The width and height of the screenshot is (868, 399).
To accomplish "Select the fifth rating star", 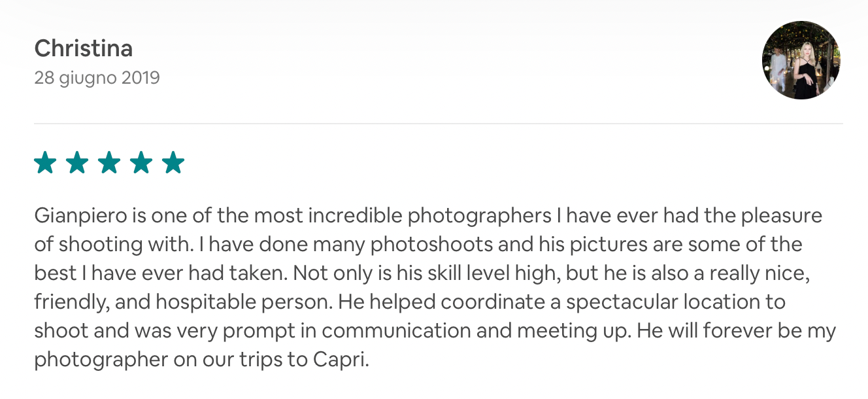I will [173, 162].
